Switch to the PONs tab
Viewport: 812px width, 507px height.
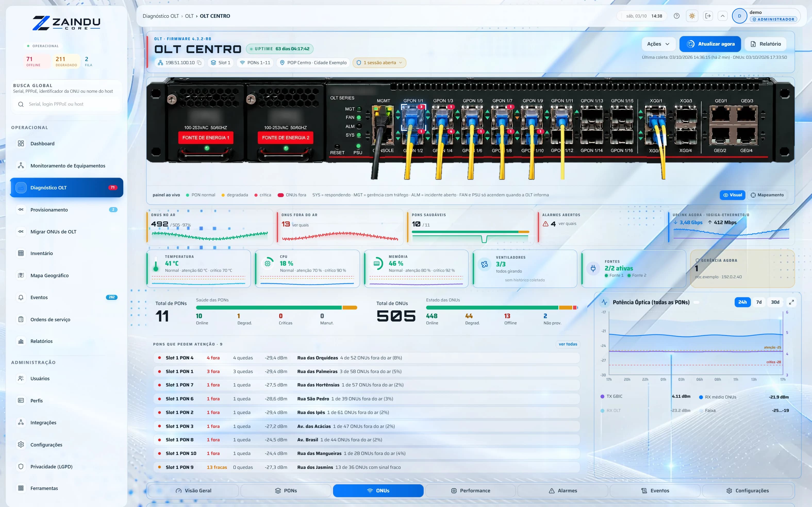click(286, 491)
